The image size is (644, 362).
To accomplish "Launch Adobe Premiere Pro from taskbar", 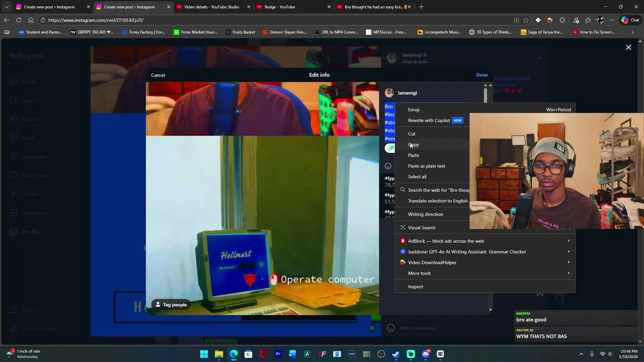I will [x=278, y=354].
